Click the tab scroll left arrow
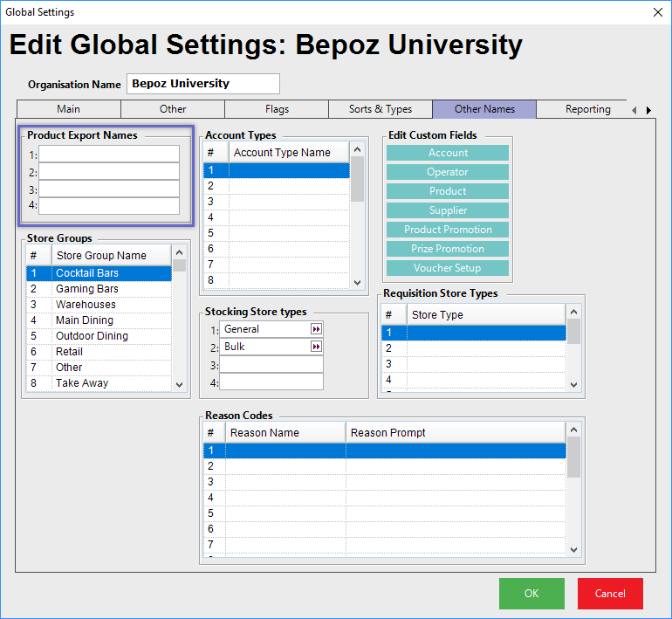 point(634,110)
